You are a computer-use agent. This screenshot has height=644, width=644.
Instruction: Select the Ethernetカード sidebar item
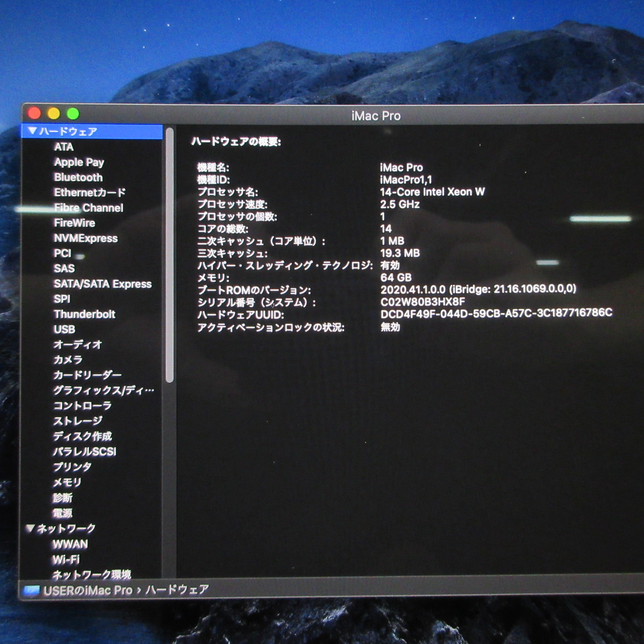[90, 192]
